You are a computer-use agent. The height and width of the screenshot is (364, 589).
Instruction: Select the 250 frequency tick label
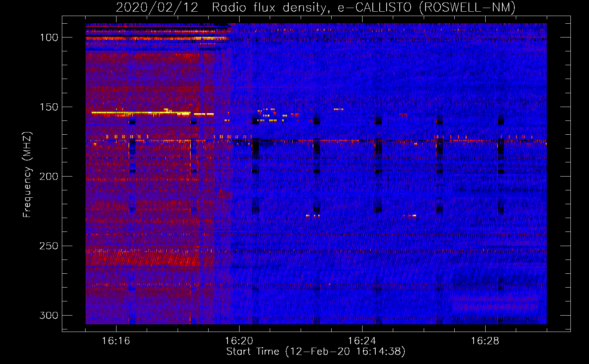(x=49, y=246)
